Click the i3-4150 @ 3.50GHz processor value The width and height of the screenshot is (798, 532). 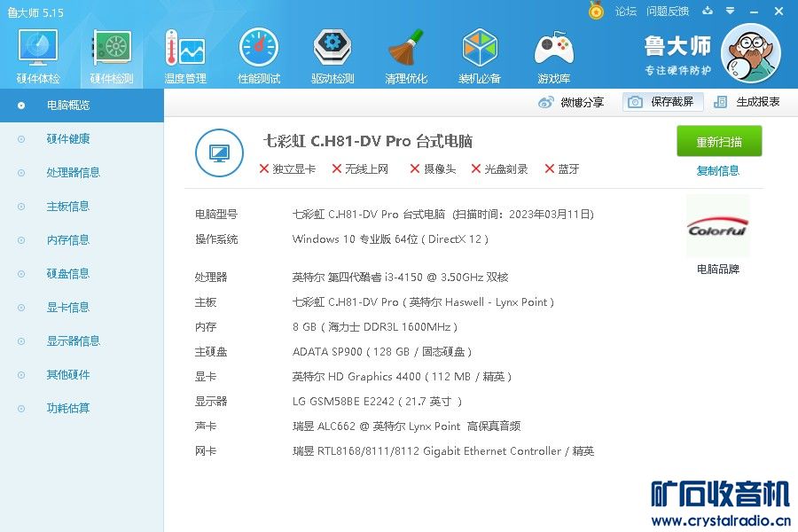400,278
